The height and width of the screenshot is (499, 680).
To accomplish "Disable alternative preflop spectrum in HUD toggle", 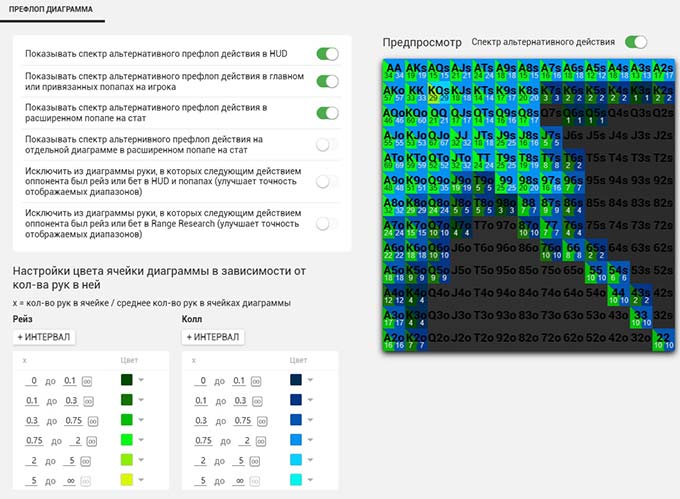I will pos(327,54).
